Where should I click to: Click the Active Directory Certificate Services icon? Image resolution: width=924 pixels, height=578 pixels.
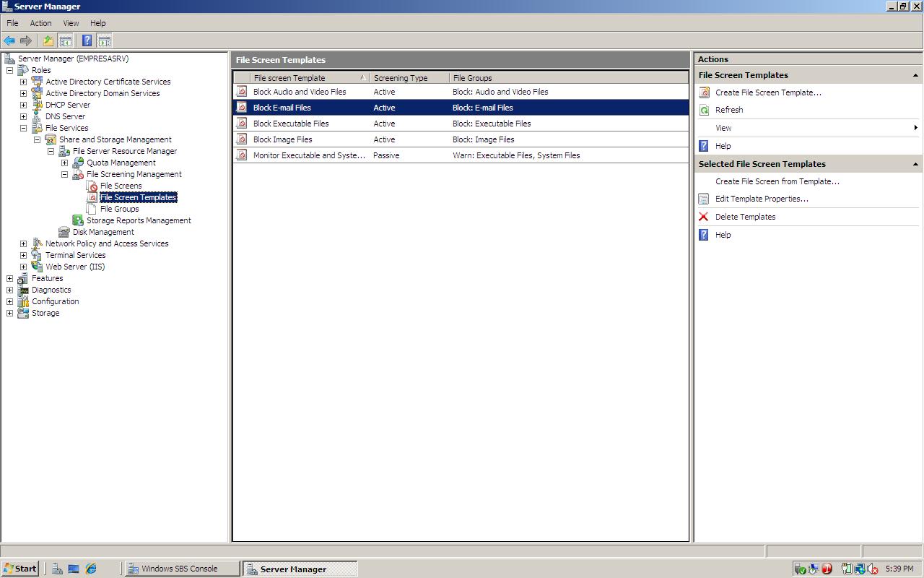pyautogui.click(x=37, y=82)
